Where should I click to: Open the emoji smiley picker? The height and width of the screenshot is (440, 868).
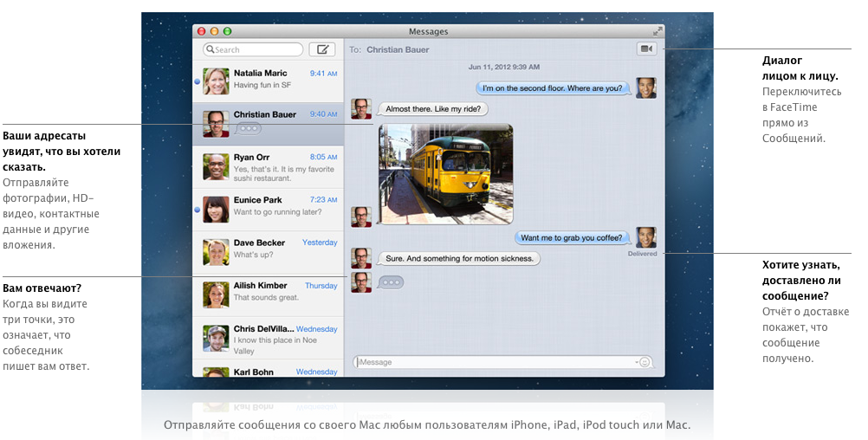click(645, 362)
